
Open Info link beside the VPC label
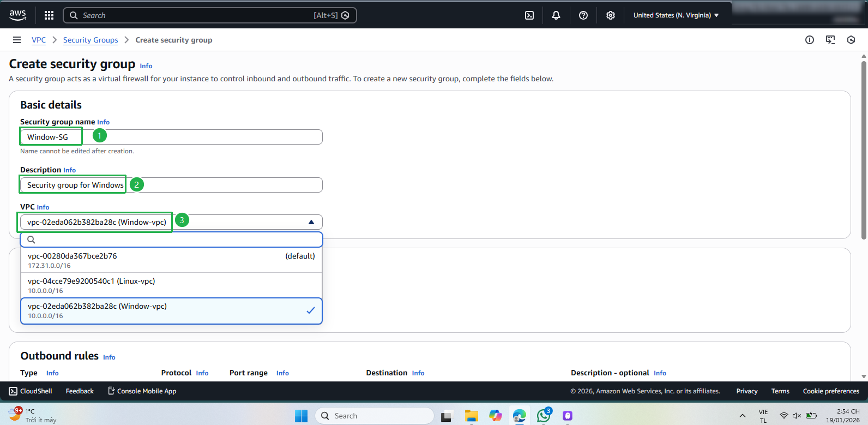pos(43,207)
